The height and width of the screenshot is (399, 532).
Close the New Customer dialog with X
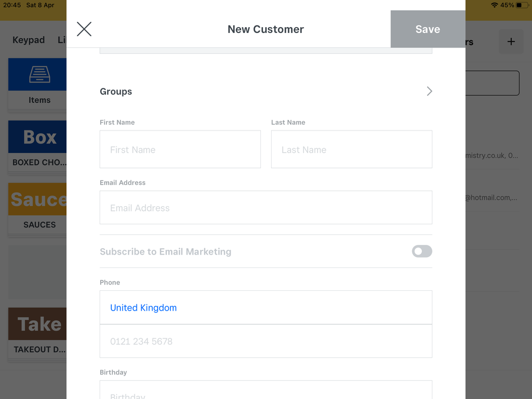[84, 29]
